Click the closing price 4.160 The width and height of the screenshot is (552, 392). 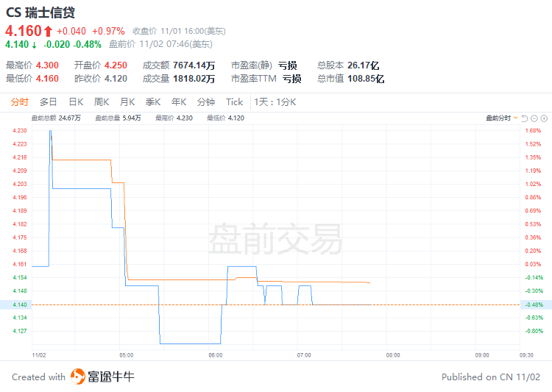coord(24,31)
